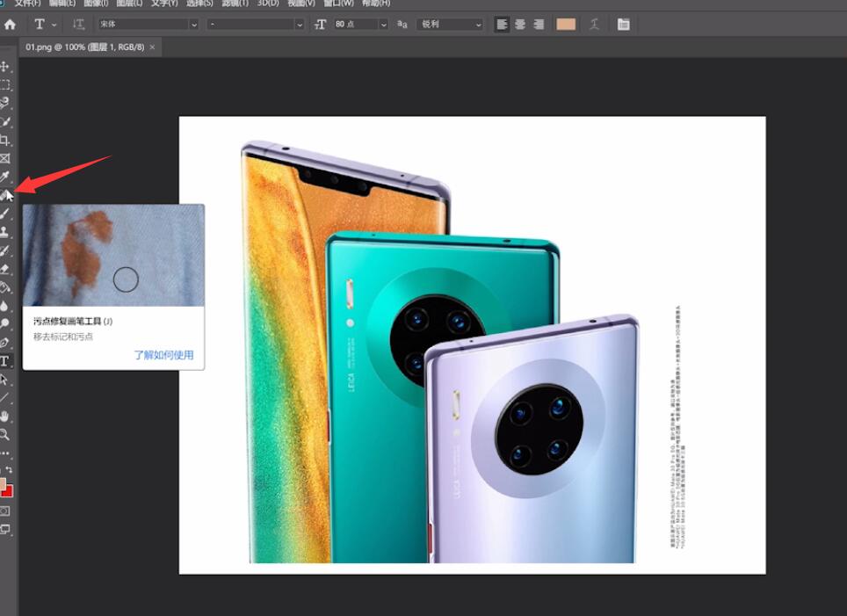Select the Rectangular Marquee tool
The image size is (847, 616).
[x=5, y=85]
